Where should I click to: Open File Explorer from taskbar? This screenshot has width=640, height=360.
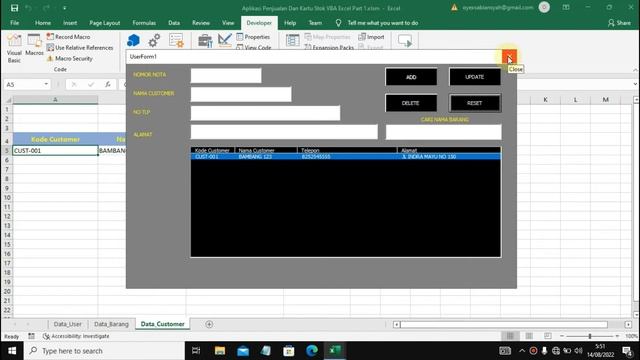(x=220, y=351)
